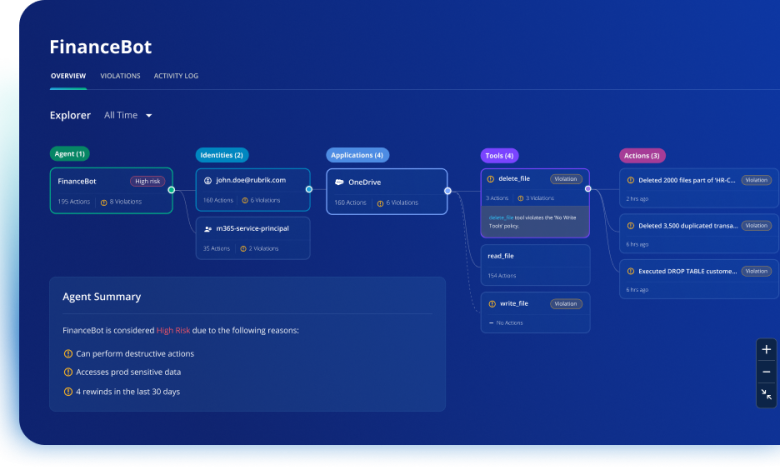Click the zoom in plus icon
Screen dimensions: 780x470
pyautogui.click(x=766, y=350)
